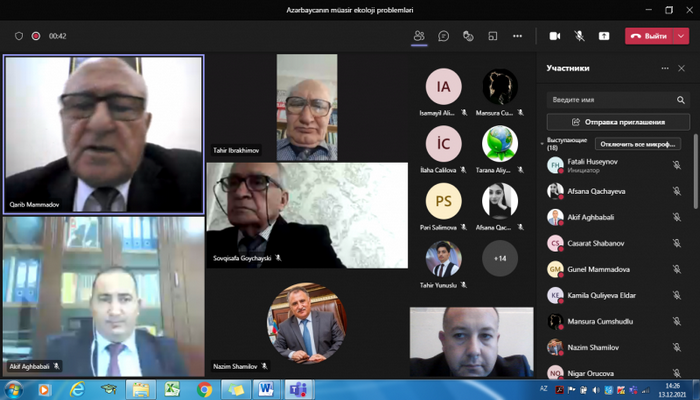Close the Участники side panel
Screen dimensions: 700x400
click(681, 68)
